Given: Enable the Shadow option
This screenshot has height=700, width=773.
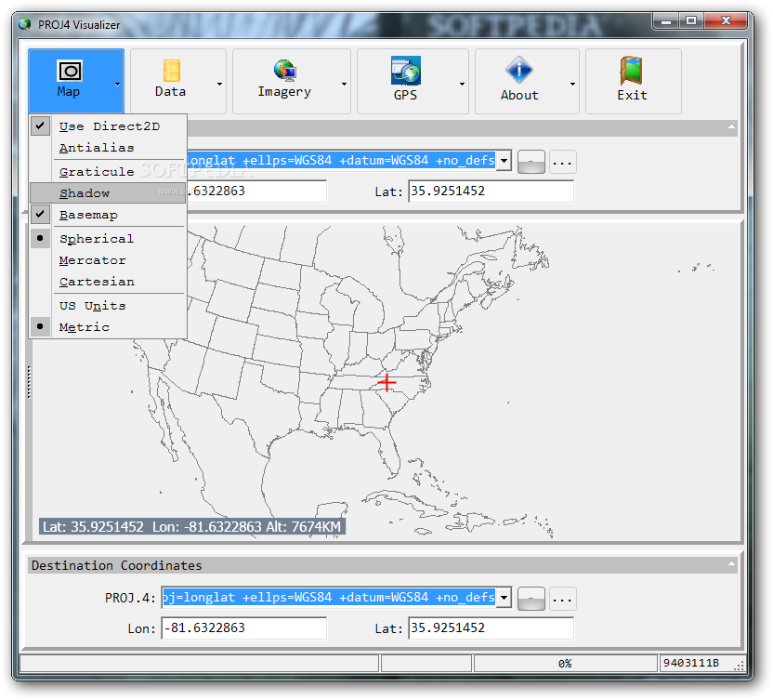Looking at the screenshot, I should (108, 192).
